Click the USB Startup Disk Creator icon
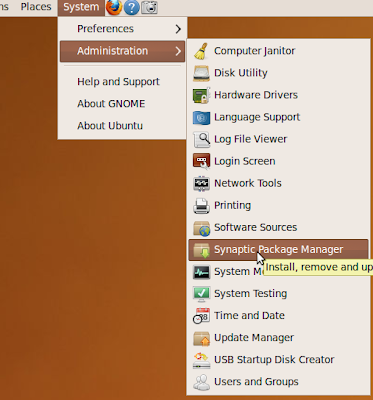 pyautogui.click(x=201, y=360)
